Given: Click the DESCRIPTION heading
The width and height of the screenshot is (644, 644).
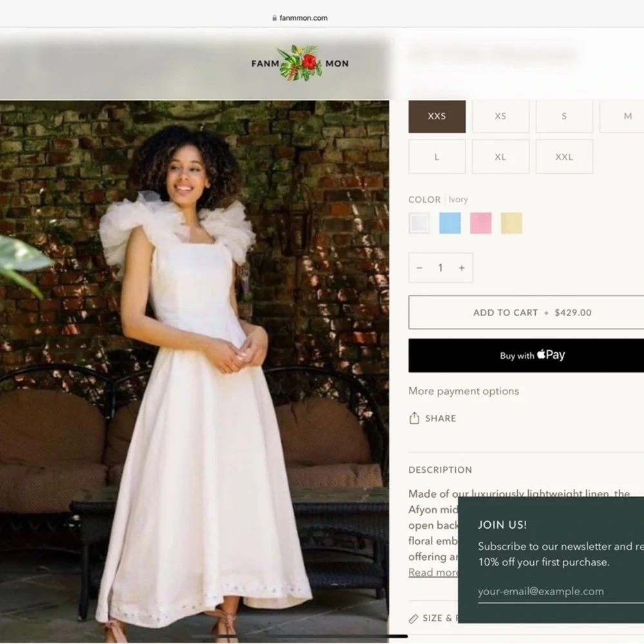Looking at the screenshot, I should (440, 470).
